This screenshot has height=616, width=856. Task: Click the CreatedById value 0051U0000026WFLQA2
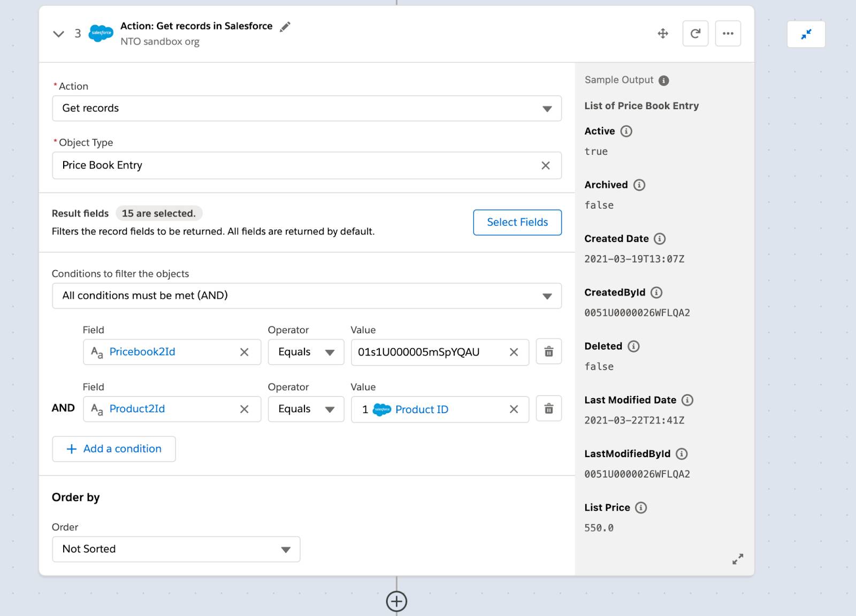click(637, 313)
